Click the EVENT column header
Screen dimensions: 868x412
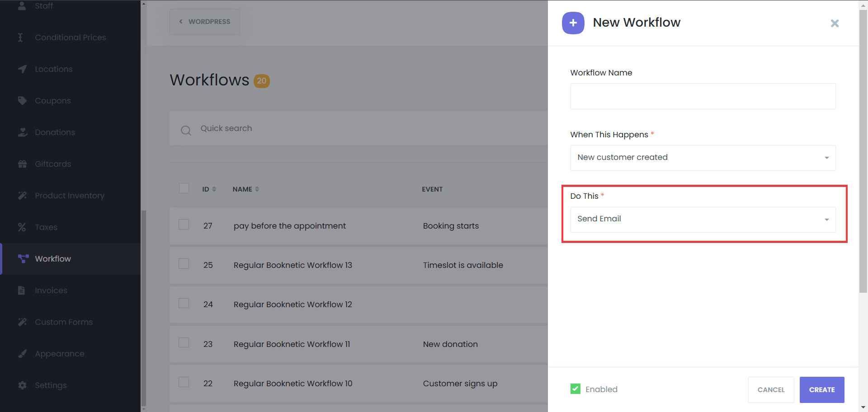point(432,189)
